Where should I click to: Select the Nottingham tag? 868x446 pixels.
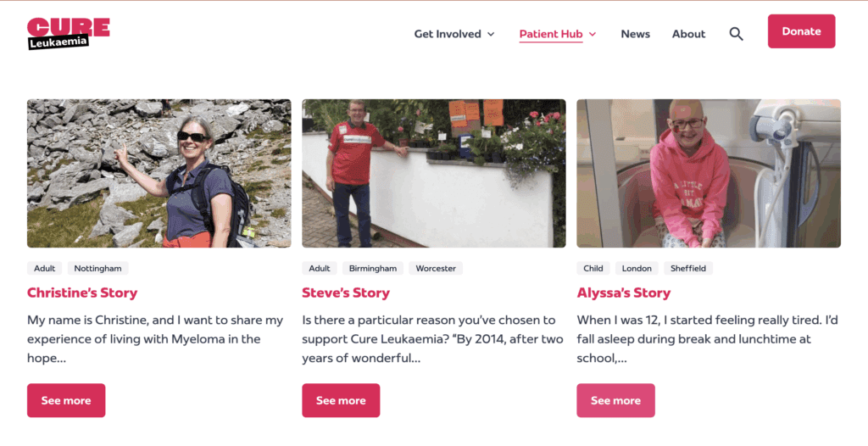(97, 268)
